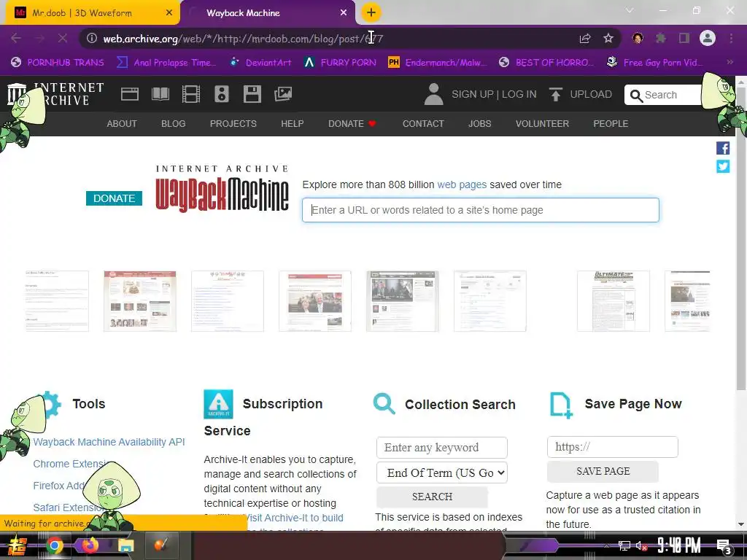Image resolution: width=747 pixels, height=560 pixels.
Task: Open Chrome extensions puzzle icon
Action: click(660, 38)
